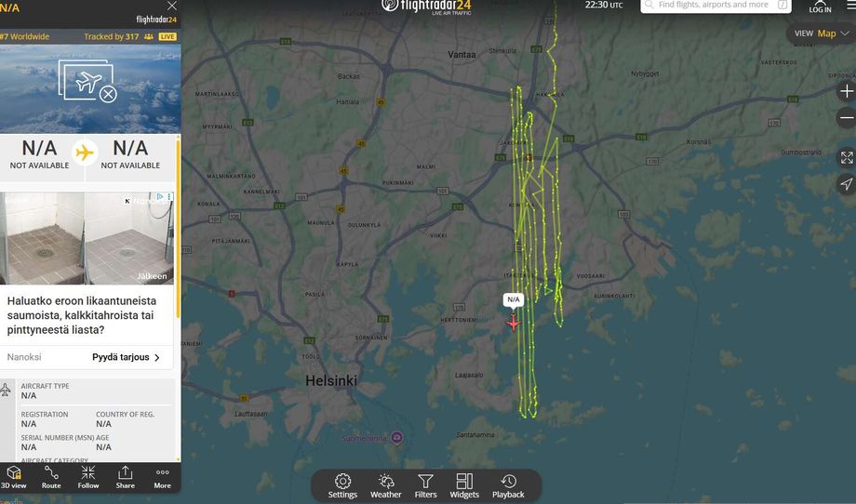Click the Find flights search field
856x504 pixels.
(716, 5)
